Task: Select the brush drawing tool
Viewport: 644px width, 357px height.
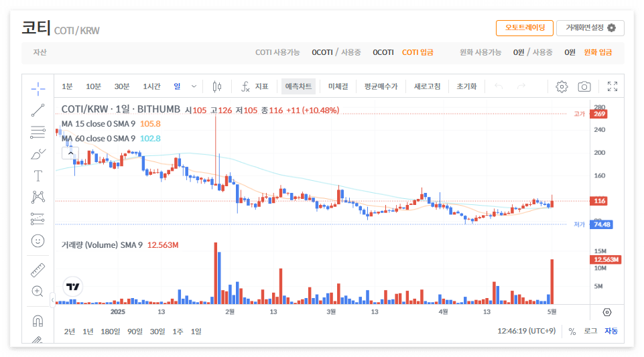Action: 38,154
